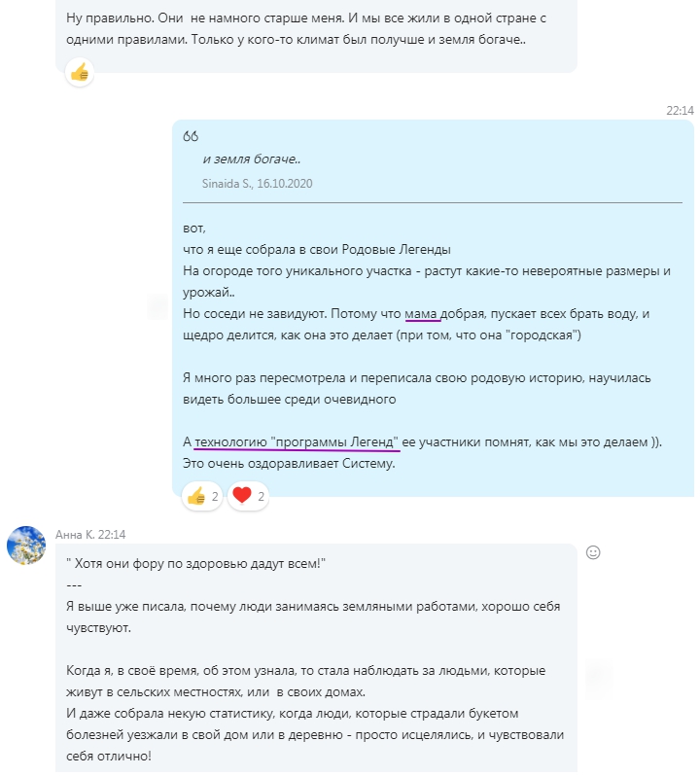700x776 pixels.
Task: Click quote author Sinaida S., 16.10.2020
Action: coord(258,184)
